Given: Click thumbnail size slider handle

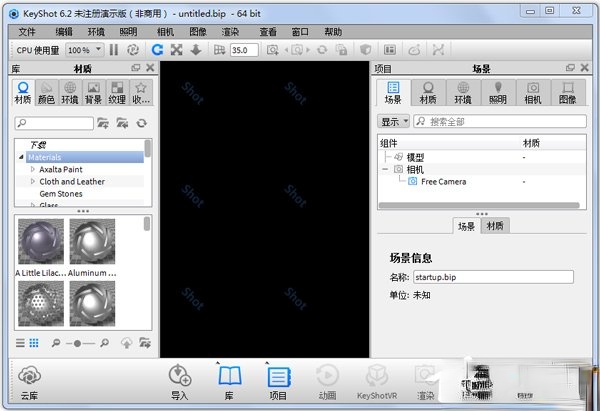Looking at the screenshot, I should (77, 343).
